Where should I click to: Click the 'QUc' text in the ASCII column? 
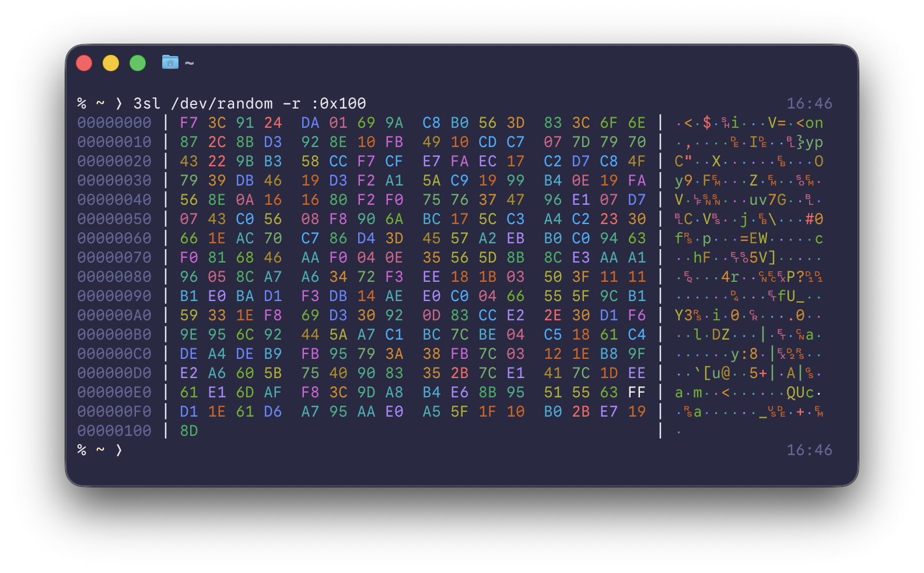tap(800, 393)
